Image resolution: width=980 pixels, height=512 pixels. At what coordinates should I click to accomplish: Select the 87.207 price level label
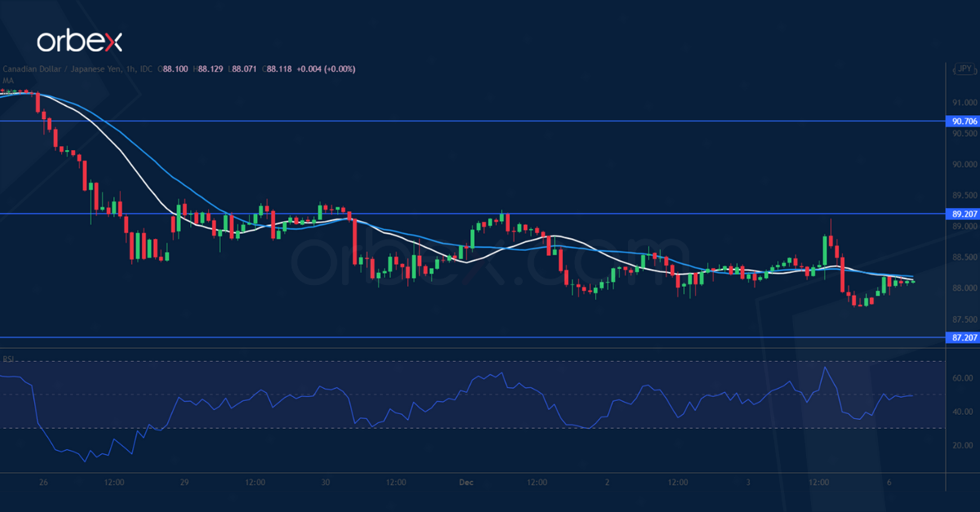click(x=962, y=337)
